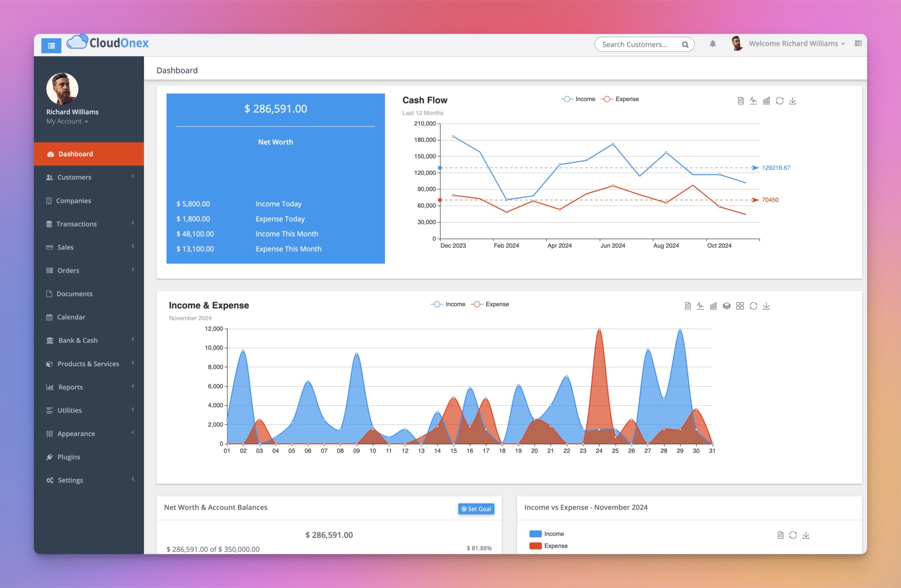Refresh the Income vs Expense panel chart
Viewport: 901px width, 588px height.
[x=793, y=535]
